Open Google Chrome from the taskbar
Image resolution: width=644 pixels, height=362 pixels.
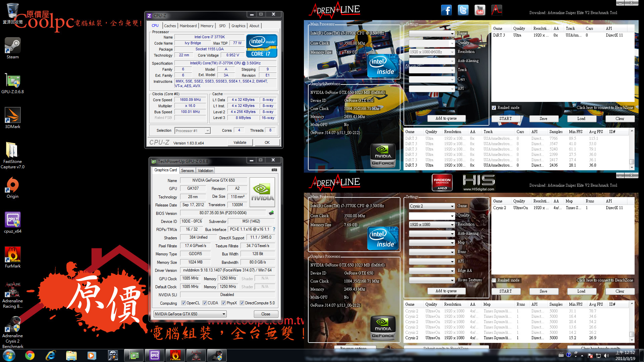pyautogui.click(x=30, y=355)
